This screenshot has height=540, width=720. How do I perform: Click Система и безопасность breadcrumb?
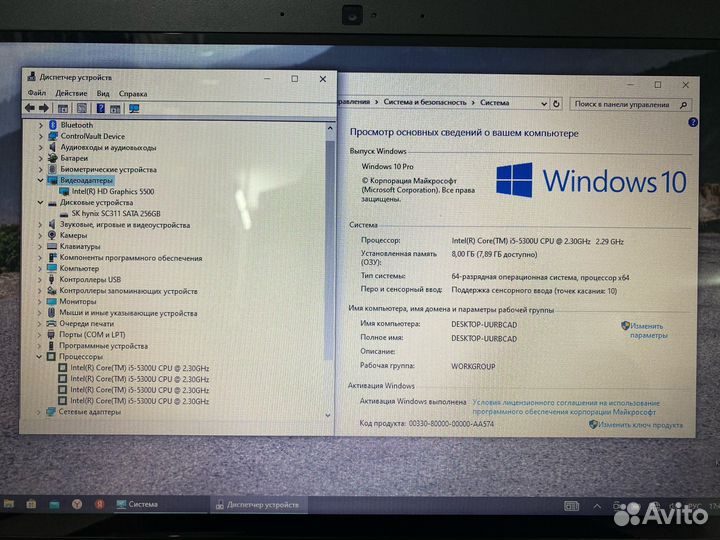(x=425, y=102)
